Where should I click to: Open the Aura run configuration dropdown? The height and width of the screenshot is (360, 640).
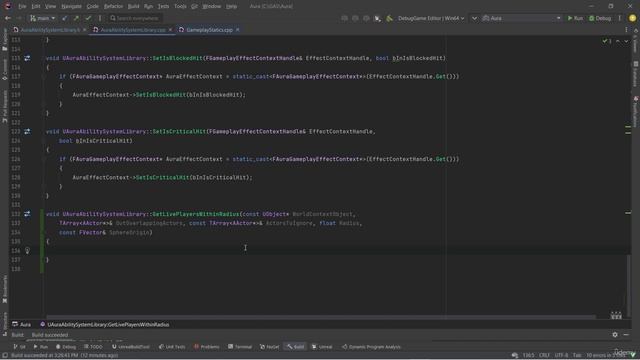click(522, 18)
